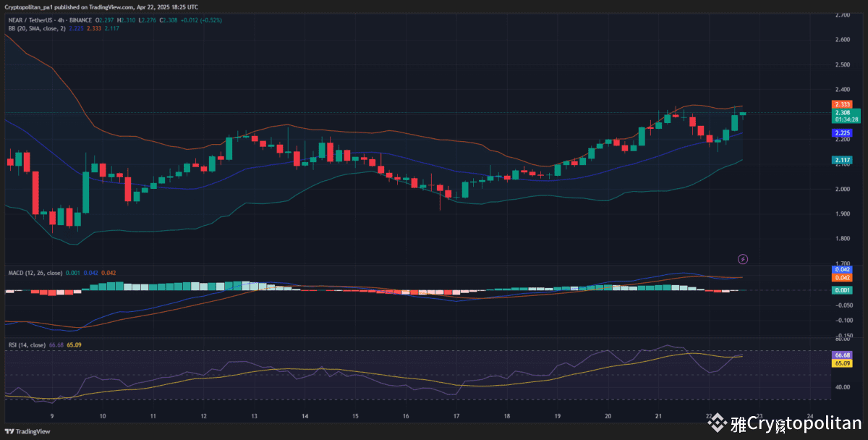Image resolution: width=868 pixels, height=440 pixels.
Task: Click date 12 on the time axis
Action: click(204, 416)
